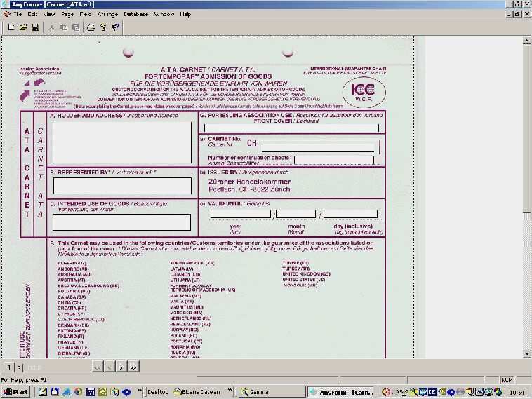Click the vertical scrollbar thumb

point(526,129)
